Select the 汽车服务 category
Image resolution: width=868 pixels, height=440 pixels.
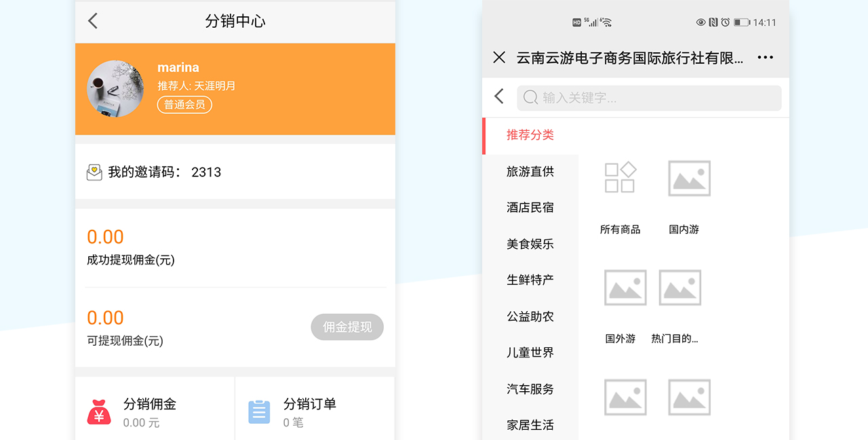(530, 389)
